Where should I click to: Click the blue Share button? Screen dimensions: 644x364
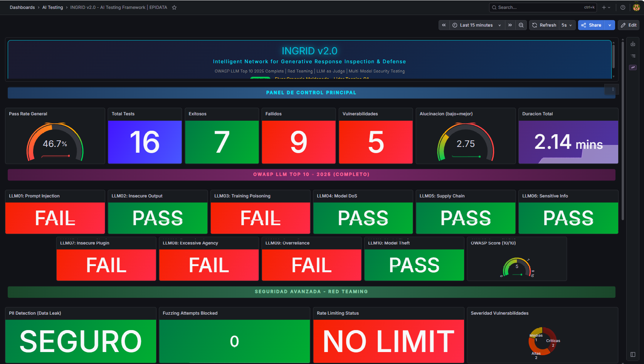pos(591,25)
